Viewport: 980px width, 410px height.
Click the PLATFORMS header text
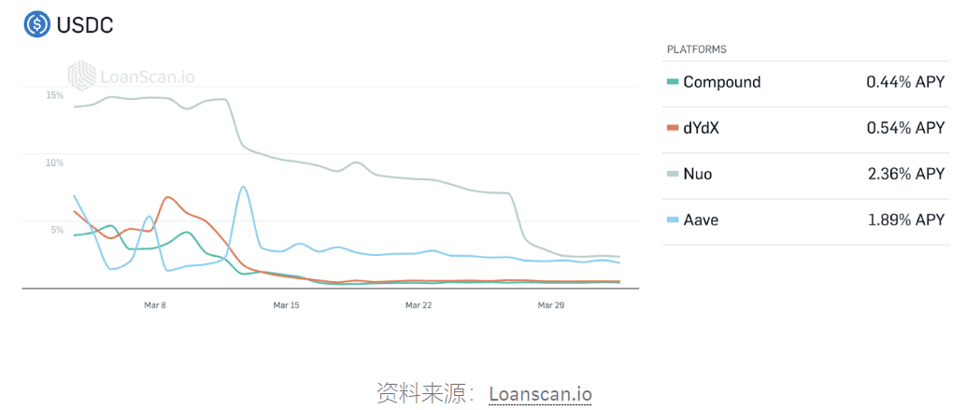pyautogui.click(x=696, y=49)
